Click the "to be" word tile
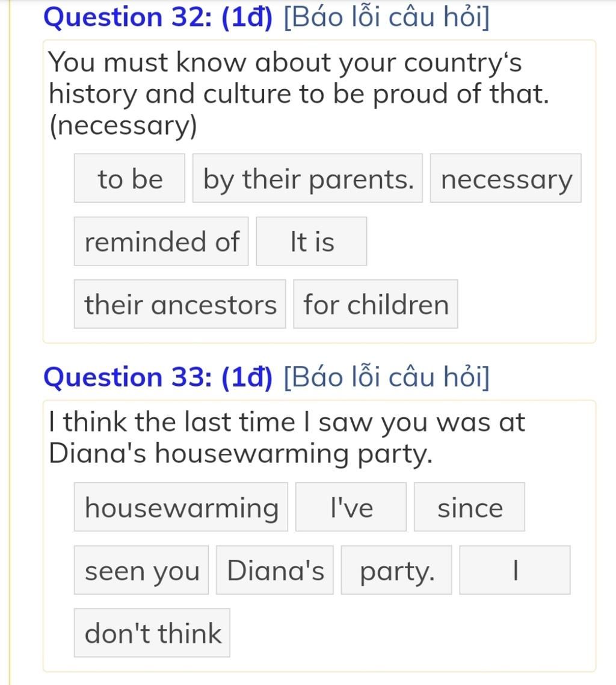616x685 pixels. [x=129, y=178]
